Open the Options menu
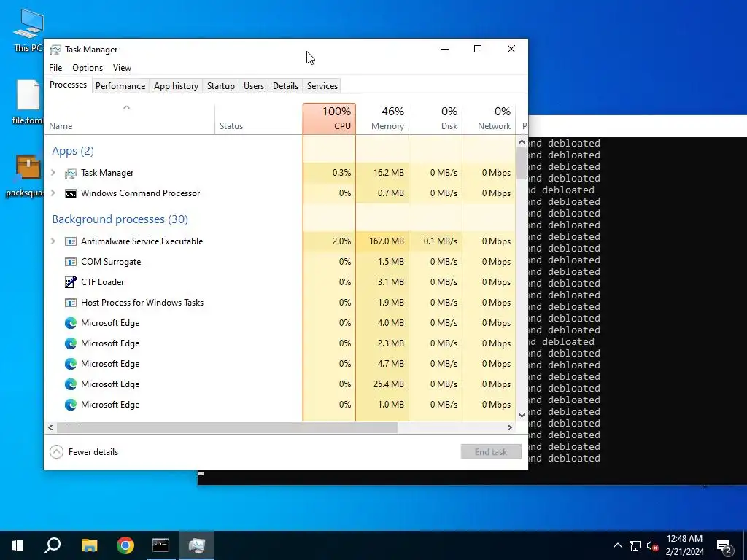 tap(88, 68)
